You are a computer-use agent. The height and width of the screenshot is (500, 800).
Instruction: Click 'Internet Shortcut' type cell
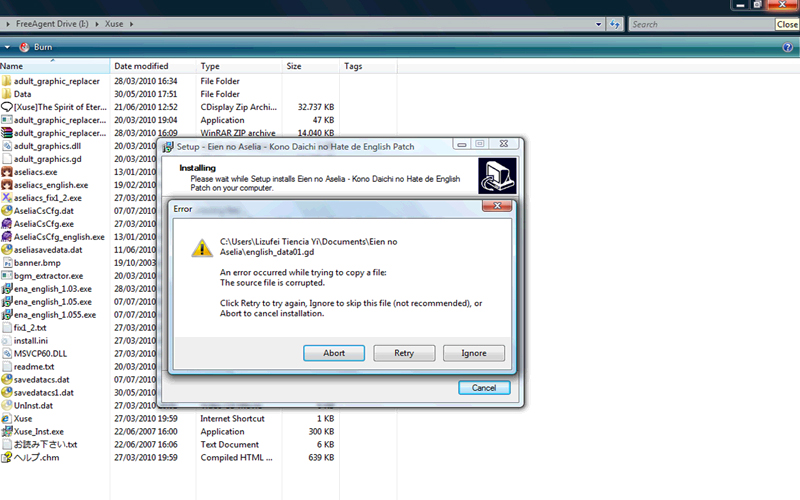pyautogui.click(x=232, y=419)
